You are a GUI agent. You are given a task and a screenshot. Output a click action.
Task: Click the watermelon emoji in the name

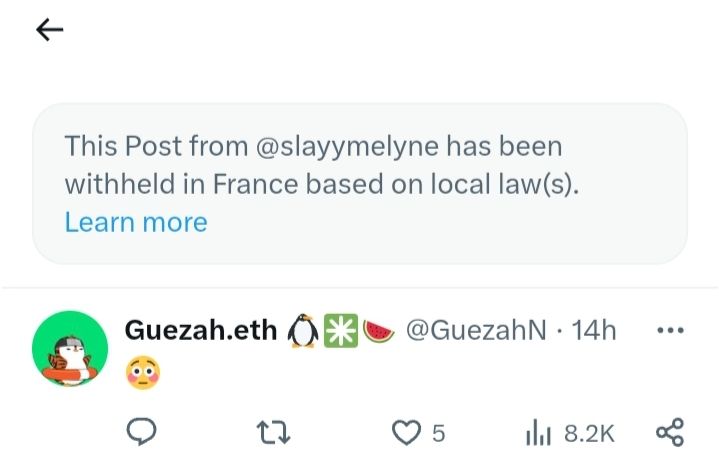[377, 331]
